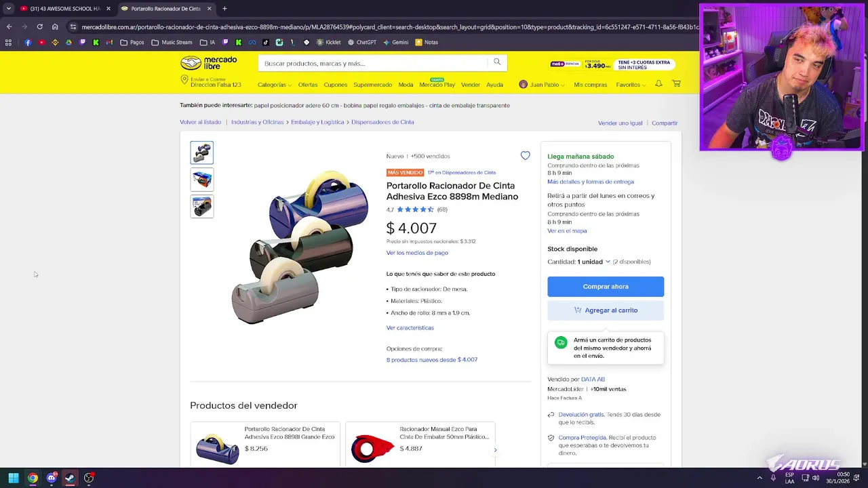Select the third product thumbnail image
The height and width of the screenshot is (488, 868).
[x=201, y=206]
